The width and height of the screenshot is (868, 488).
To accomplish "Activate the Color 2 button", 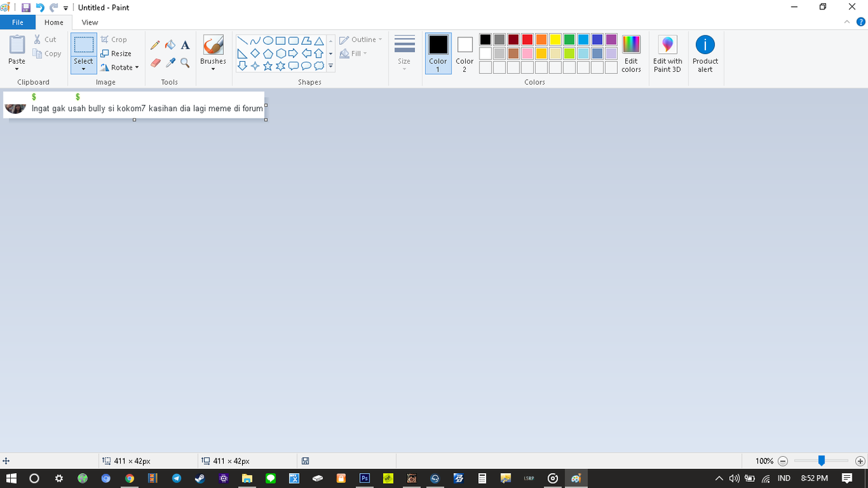I will click(465, 54).
